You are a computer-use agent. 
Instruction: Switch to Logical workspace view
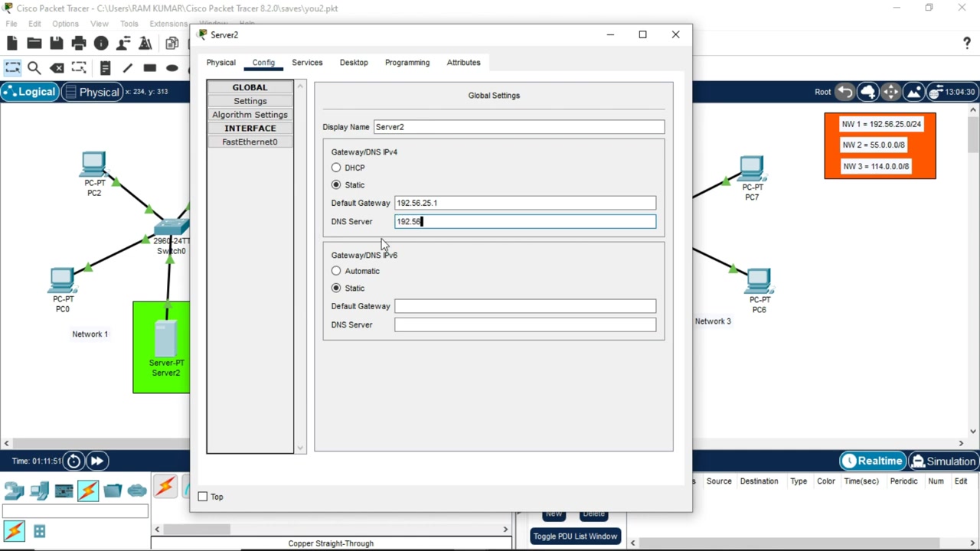pos(30,92)
